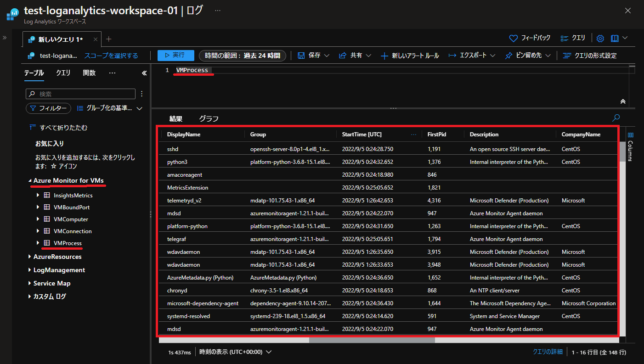644x364 pixels.
Task: Open the time display UTC dropdown
Action: [236, 352]
